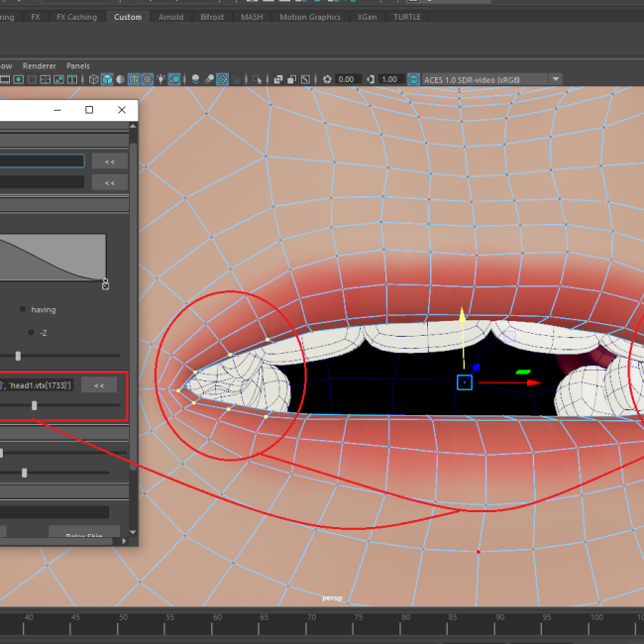644x644 pixels.
Task: Toggle textured display icon
Action: click(148, 79)
